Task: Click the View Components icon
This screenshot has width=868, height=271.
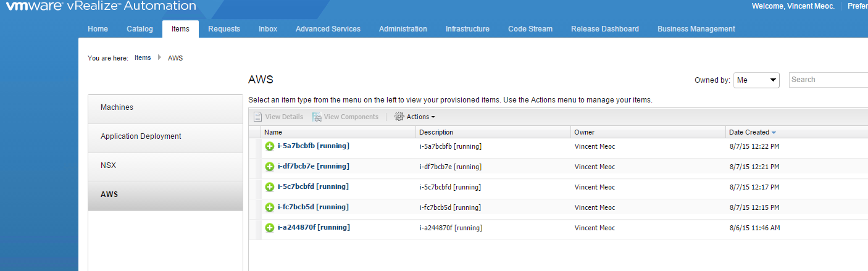Action: [x=317, y=117]
